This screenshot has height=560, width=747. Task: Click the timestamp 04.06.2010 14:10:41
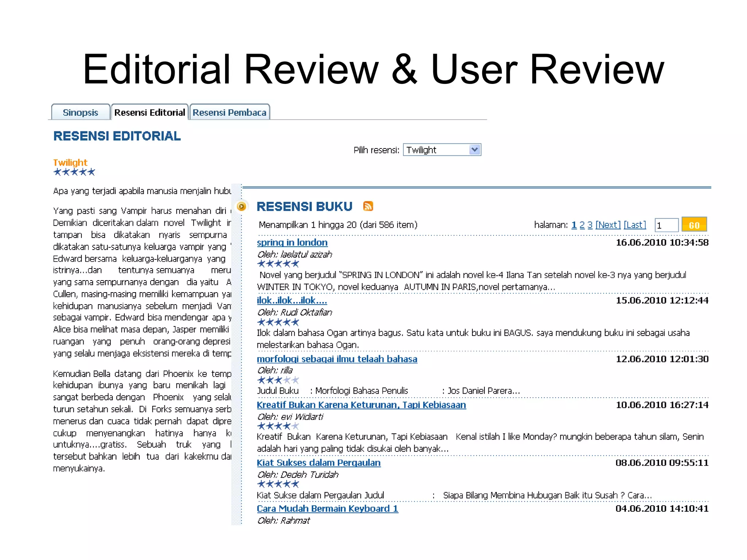(x=662, y=509)
